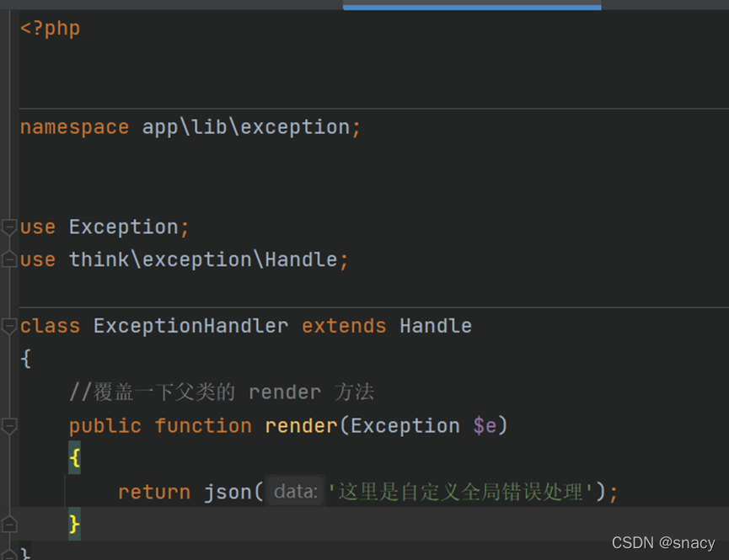The height and width of the screenshot is (560, 729).
Task: Click the active editor tab underline
Action: pos(472,8)
